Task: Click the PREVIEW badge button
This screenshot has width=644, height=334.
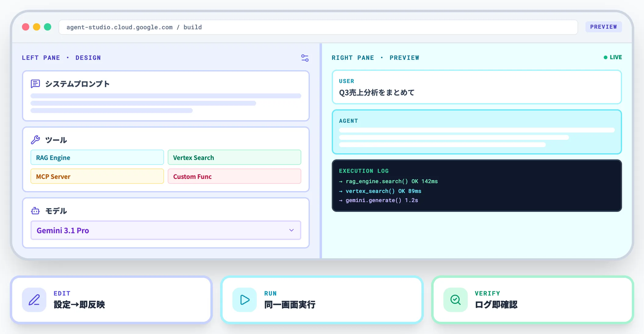Action: [603, 27]
